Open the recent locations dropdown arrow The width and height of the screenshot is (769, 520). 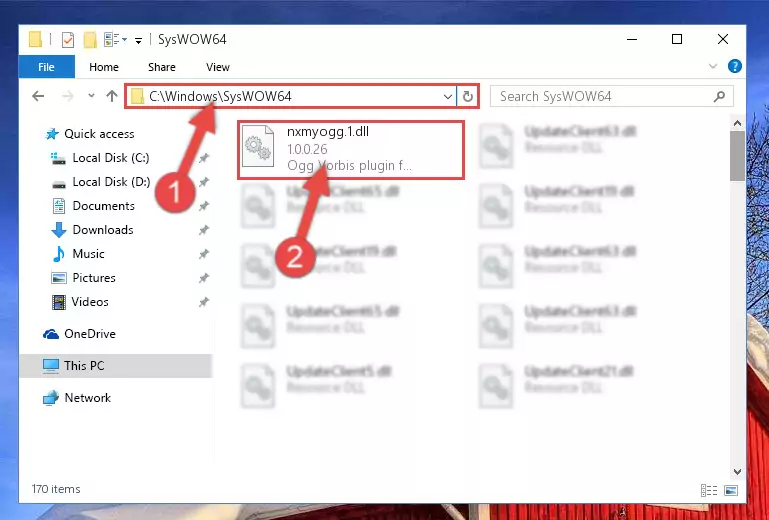point(91,96)
